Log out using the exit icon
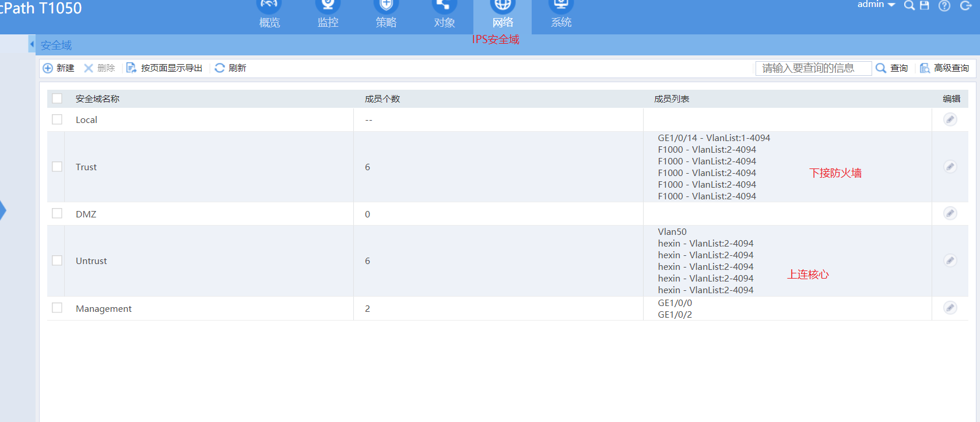This screenshot has height=422, width=980. (966, 5)
